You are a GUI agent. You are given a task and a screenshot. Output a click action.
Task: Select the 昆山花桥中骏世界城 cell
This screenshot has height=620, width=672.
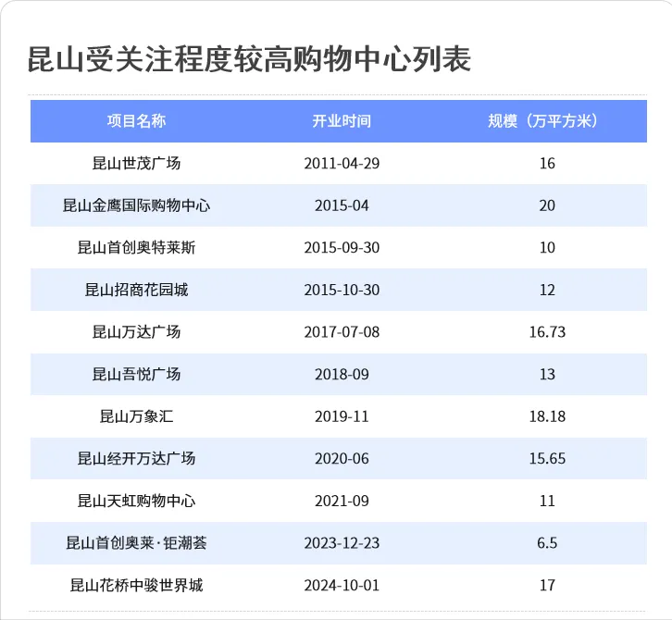136,585
